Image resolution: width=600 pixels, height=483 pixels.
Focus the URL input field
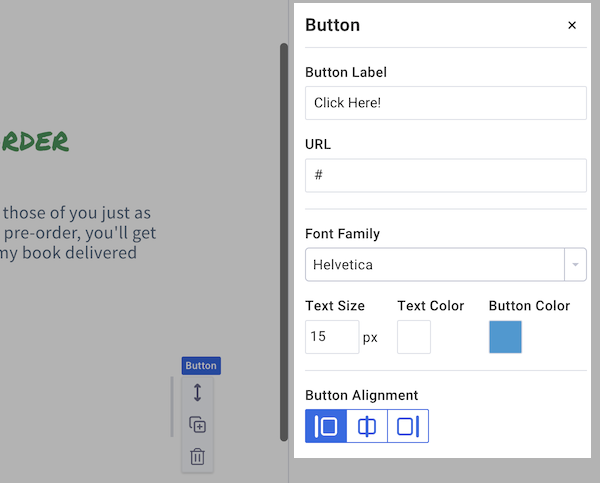pyautogui.click(x=445, y=175)
